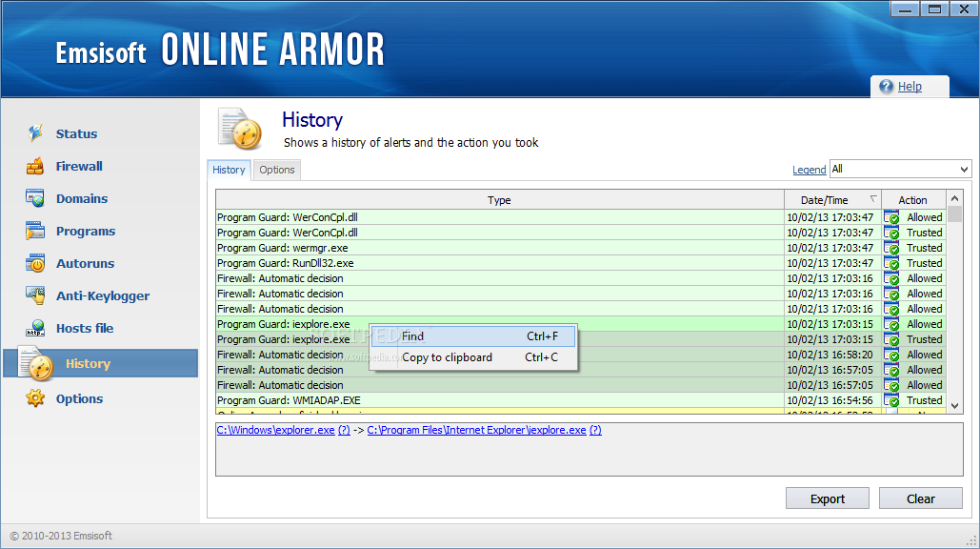
Task: Go to Anti-Keylogger section
Action: 103,295
